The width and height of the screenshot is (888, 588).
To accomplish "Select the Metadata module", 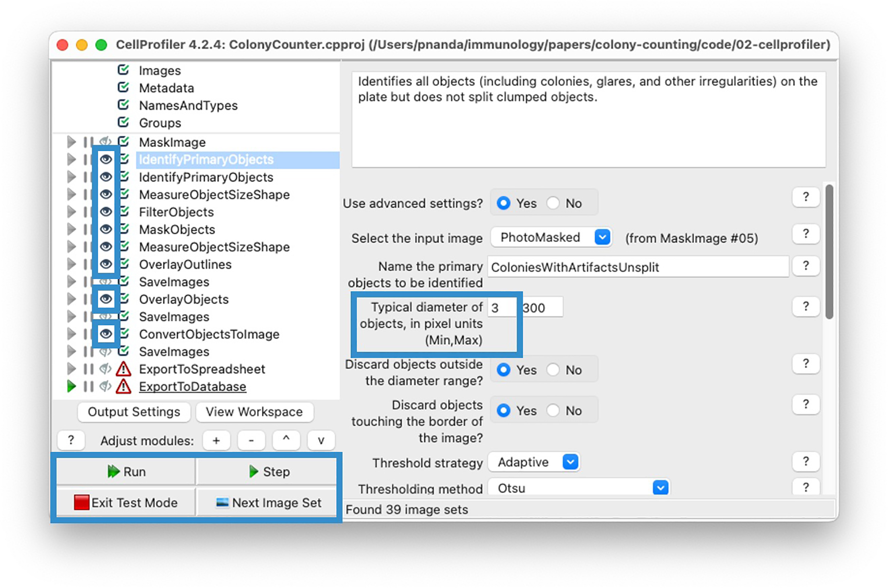I will (166, 88).
